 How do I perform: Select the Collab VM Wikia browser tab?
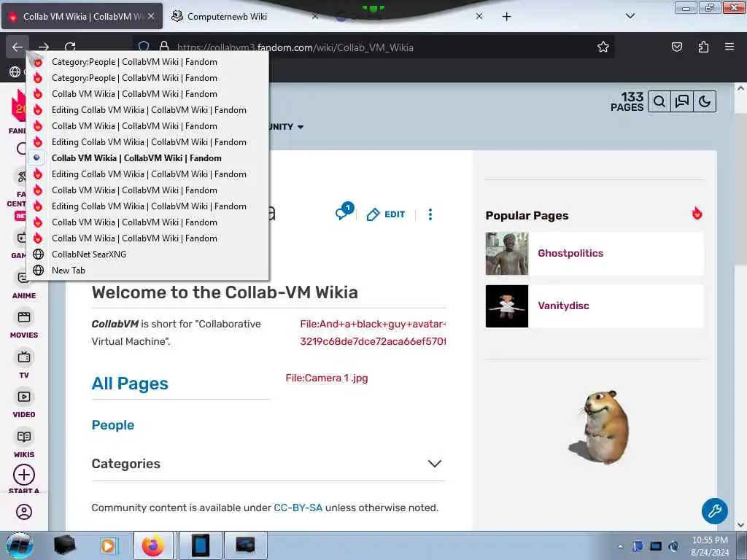coord(82,17)
